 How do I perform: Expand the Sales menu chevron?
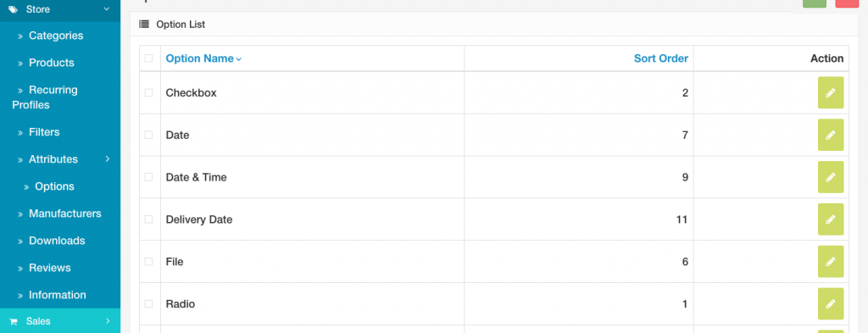108,321
